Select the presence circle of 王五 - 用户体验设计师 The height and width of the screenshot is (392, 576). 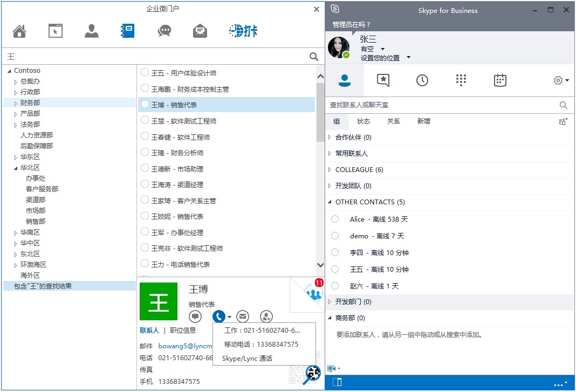[x=145, y=72]
